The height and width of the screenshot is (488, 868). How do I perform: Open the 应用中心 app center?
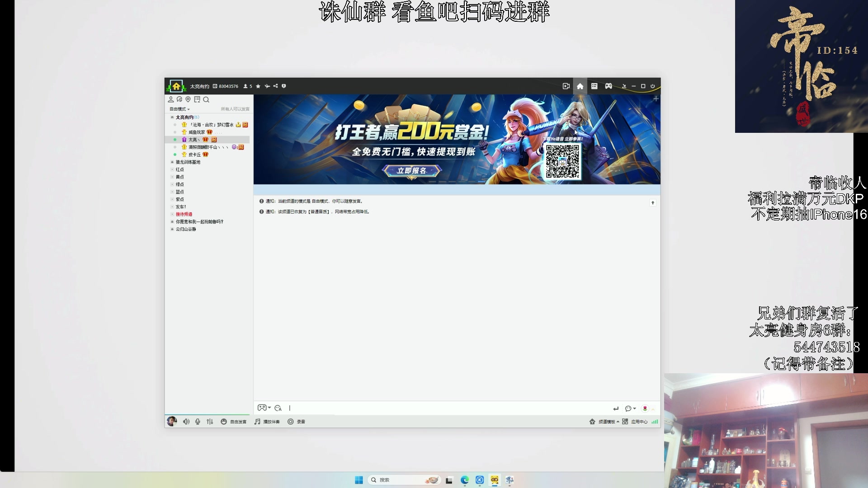coord(635,422)
